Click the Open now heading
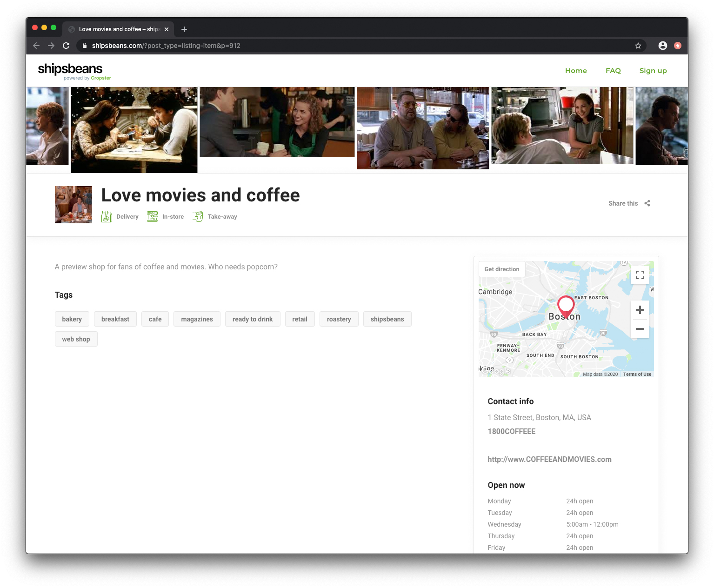Screen dimensions: 714x588 pyautogui.click(x=506, y=485)
